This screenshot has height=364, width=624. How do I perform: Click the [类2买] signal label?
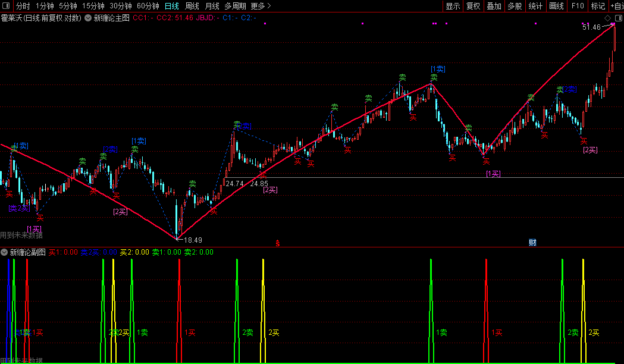[19, 208]
